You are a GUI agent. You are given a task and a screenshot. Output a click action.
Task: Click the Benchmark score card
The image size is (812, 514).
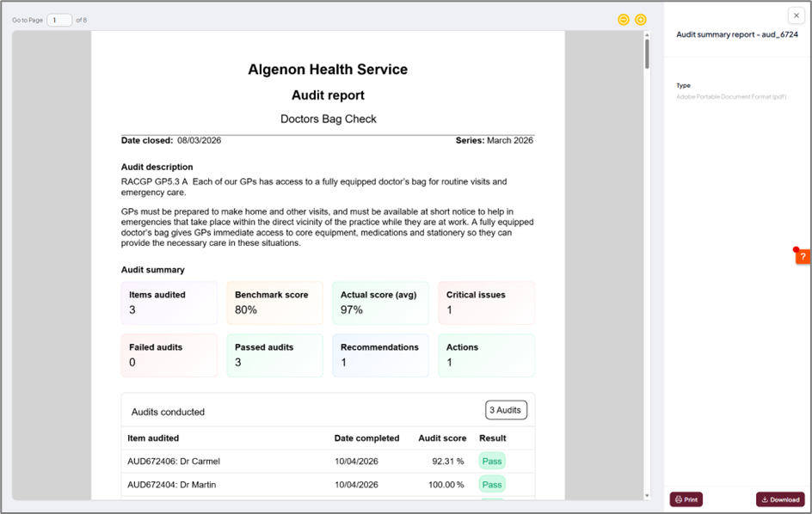pyautogui.click(x=274, y=303)
